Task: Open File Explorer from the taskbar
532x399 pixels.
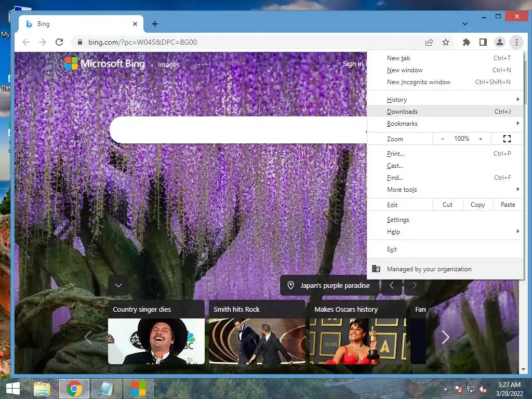Action: click(x=42, y=389)
